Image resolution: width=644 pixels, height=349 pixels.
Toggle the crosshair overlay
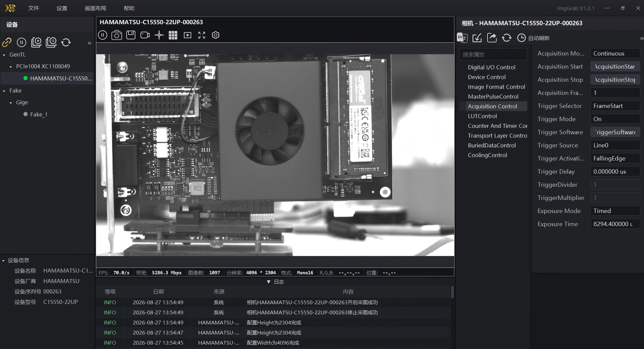[159, 35]
